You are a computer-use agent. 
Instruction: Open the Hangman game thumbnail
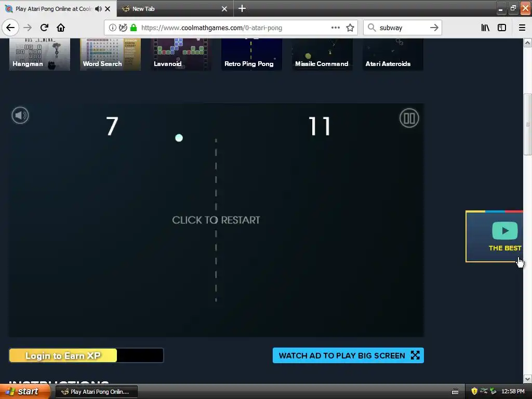(x=39, y=54)
